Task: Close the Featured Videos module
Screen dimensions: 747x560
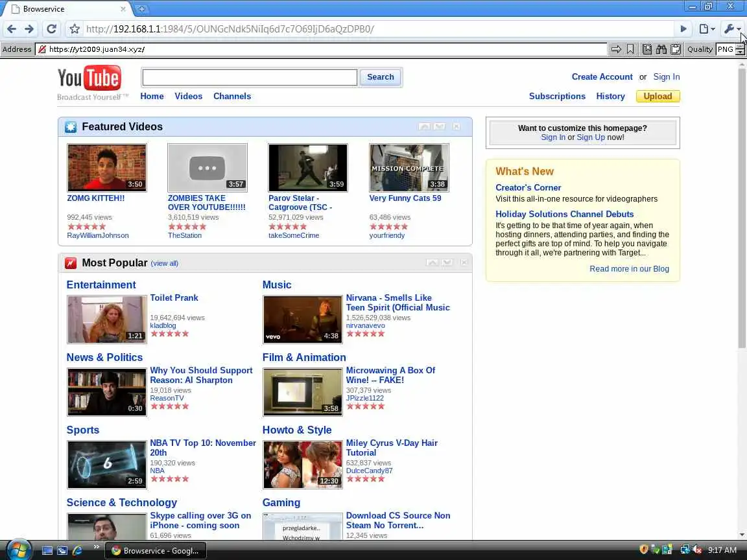Action: pyautogui.click(x=456, y=126)
